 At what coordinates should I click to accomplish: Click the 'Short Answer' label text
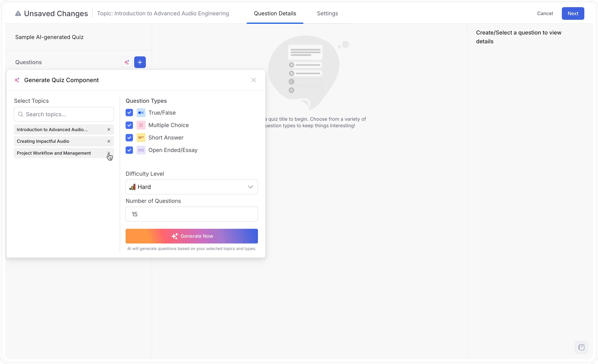[166, 138]
